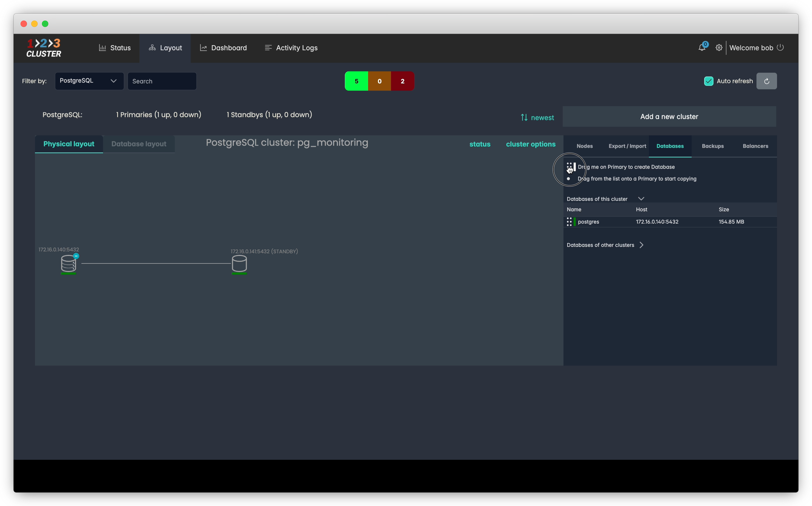Switch to Database layout tab
The image size is (812, 506).
pyautogui.click(x=139, y=144)
